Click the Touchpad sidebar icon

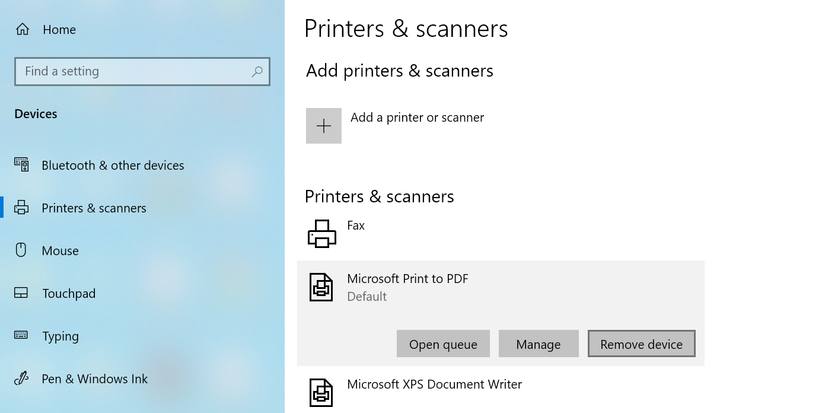tap(21, 293)
